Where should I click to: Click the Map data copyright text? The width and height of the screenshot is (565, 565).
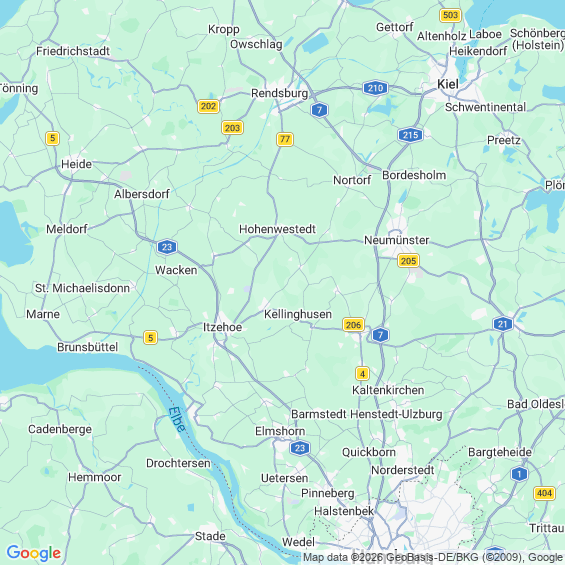tap(433, 557)
